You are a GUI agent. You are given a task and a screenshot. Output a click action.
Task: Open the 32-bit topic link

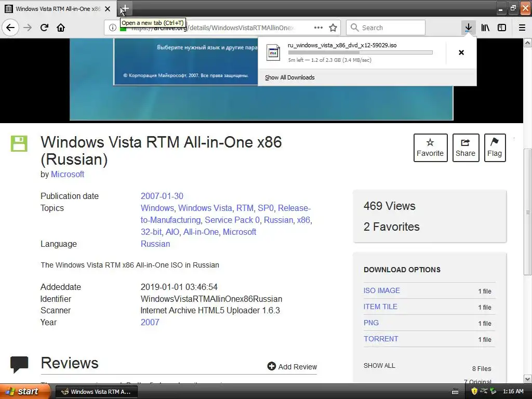151,232
